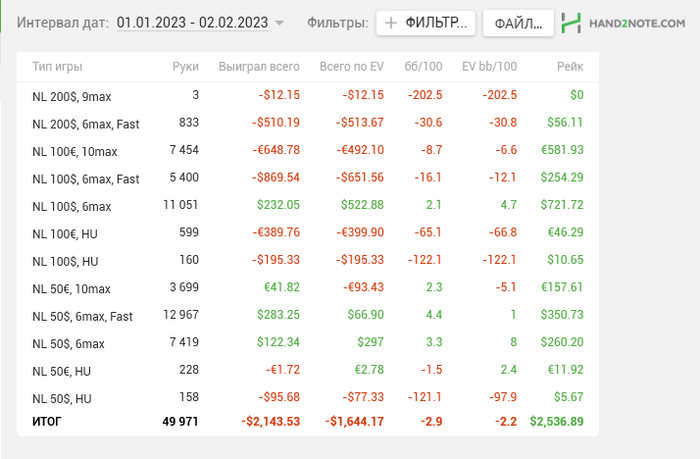700x459 pixels.
Task: Click winnings cell -$510.19
Action: point(275,123)
